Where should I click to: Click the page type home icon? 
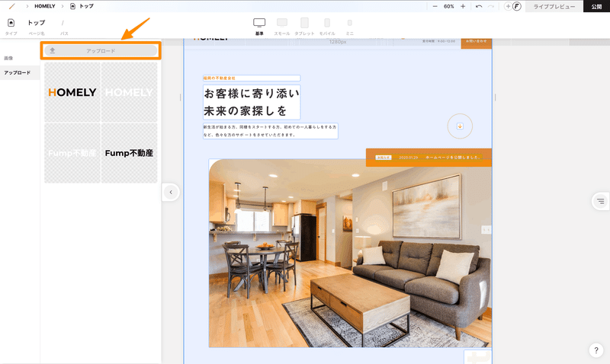coord(11,23)
